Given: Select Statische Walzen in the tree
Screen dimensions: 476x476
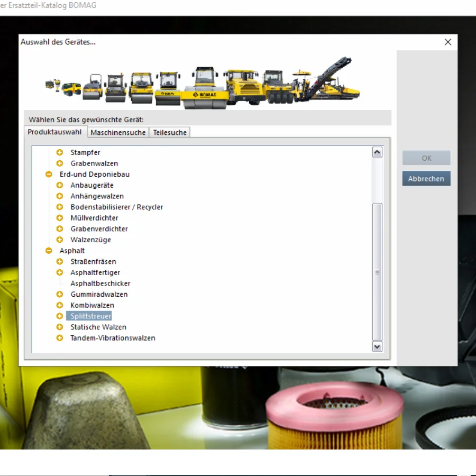Looking at the screenshot, I should (98, 327).
